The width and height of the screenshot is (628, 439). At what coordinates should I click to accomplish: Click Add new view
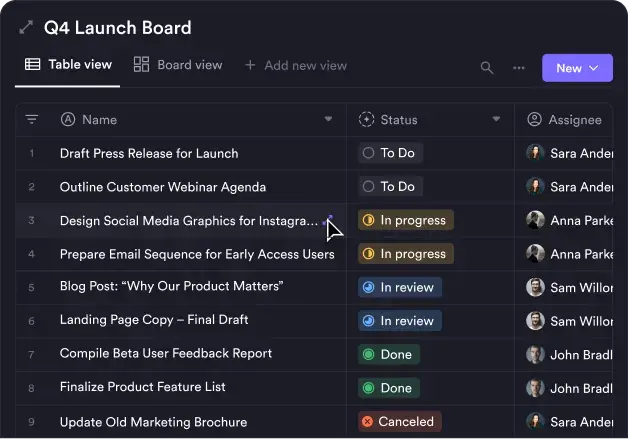click(x=296, y=65)
